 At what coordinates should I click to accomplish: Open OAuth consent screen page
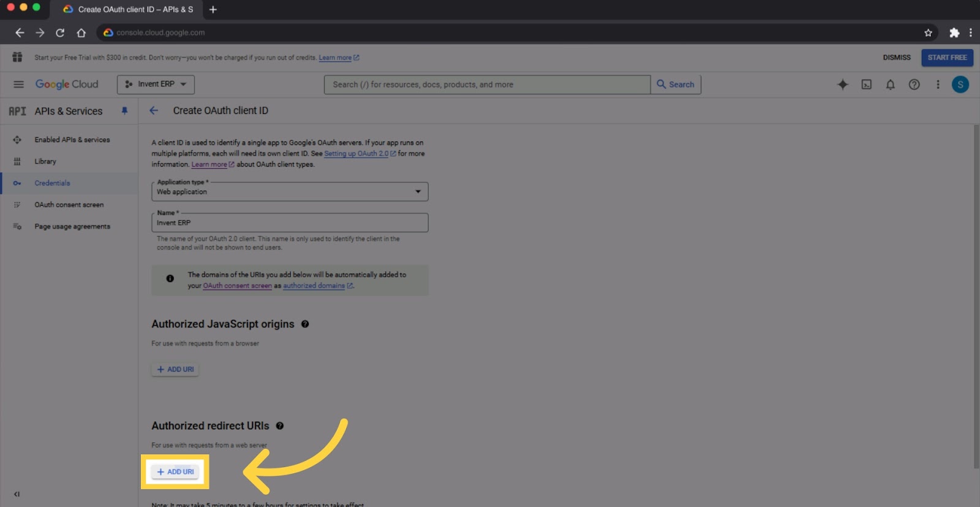tap(69, 205)
